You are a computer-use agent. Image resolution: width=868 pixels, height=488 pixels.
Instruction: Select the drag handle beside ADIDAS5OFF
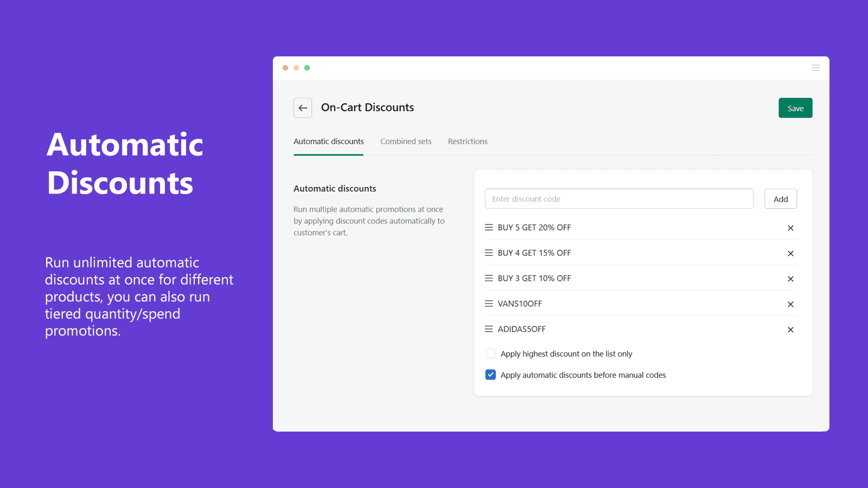tap(488, 329)
